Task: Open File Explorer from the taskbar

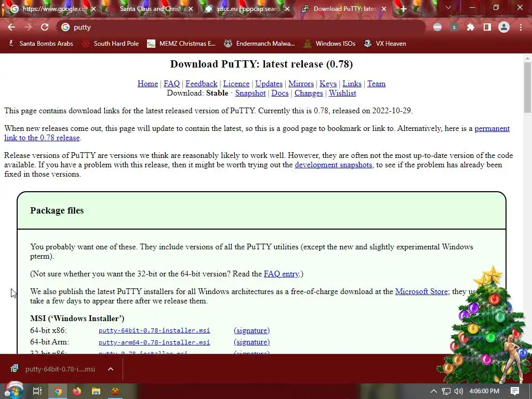Action: (96, 391)
